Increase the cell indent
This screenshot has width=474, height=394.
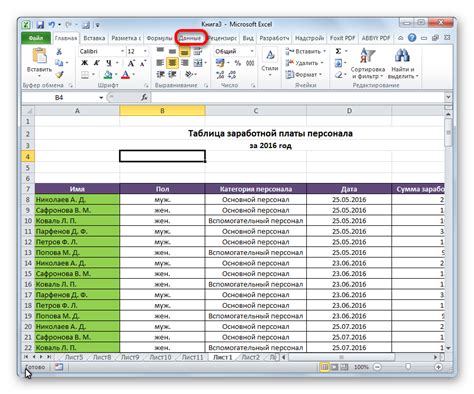coord(172,74)
